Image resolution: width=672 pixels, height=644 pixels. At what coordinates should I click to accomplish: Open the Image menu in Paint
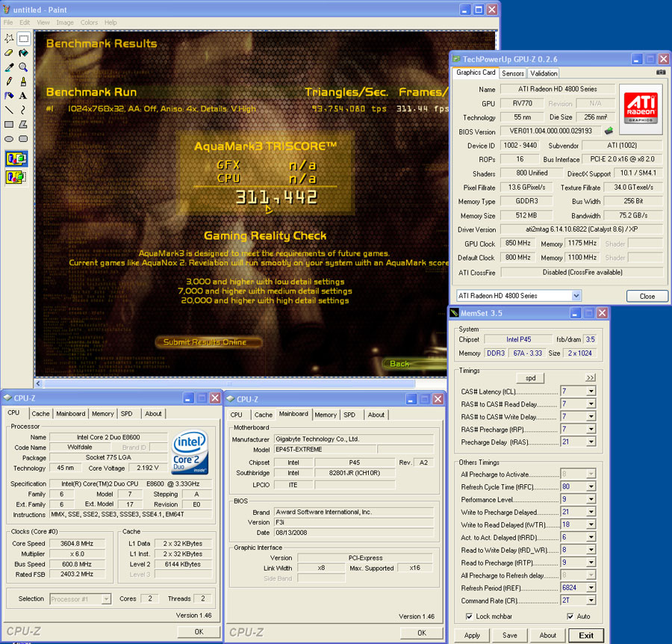click(65, 22)
